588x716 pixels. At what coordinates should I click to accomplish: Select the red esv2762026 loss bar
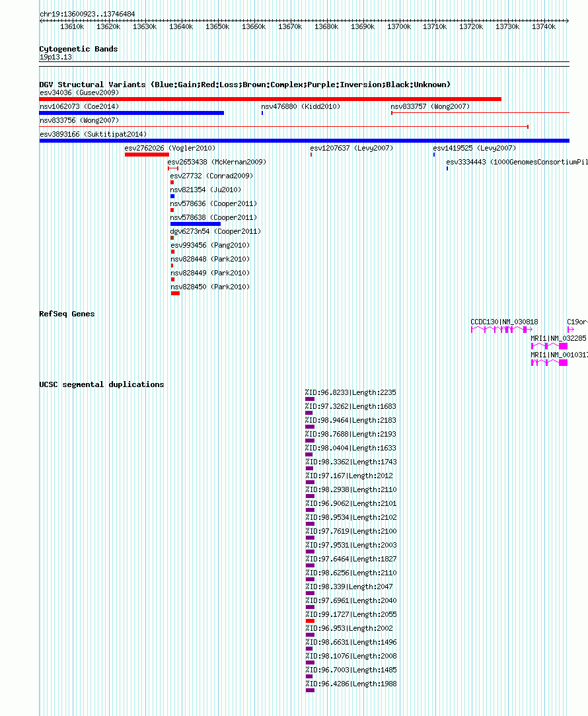pos(147,155)
